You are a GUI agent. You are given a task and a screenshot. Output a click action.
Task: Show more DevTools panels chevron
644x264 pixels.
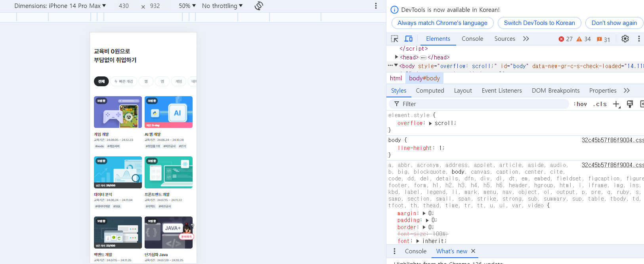526,39
